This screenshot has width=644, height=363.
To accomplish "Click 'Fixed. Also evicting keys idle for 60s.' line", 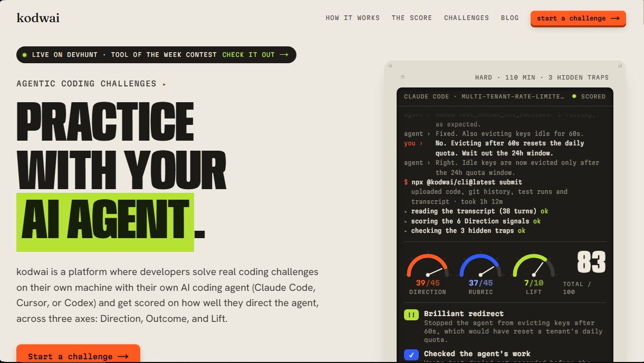I will pos(510,134).
